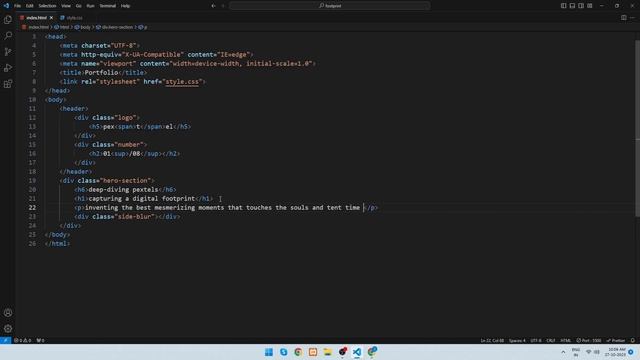Open the Extensions view
Screen dimensions: 640x360
(8, 84)
